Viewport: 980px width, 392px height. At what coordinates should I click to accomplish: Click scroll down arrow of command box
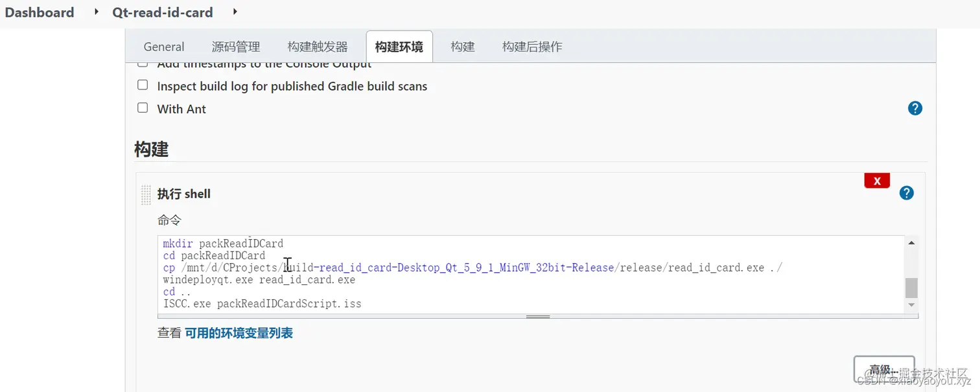911,305
